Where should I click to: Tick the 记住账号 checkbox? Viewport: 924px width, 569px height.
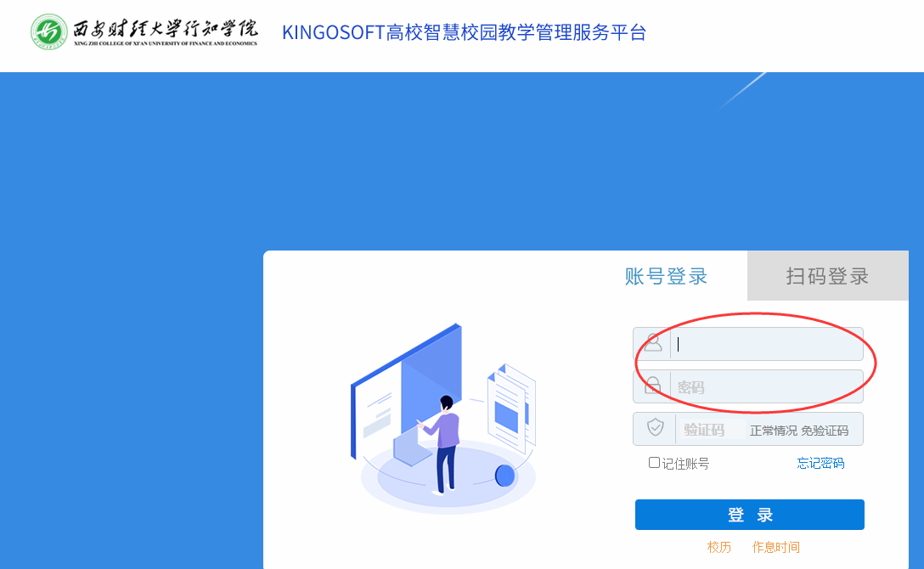654,462
